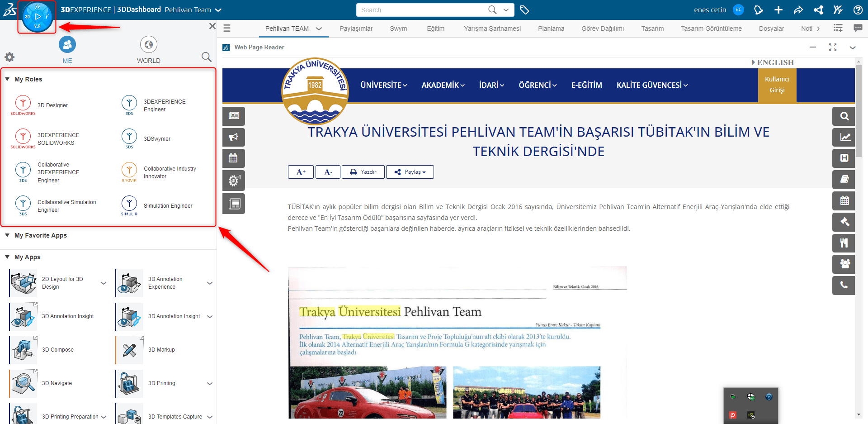Open the Paylaş dropdown button
This screenshot has height=424, width=868.
[410, 172]
